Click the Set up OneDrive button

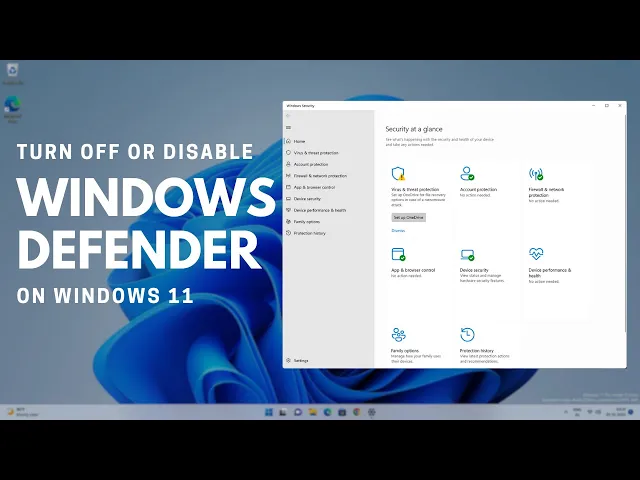click(409, 218)
